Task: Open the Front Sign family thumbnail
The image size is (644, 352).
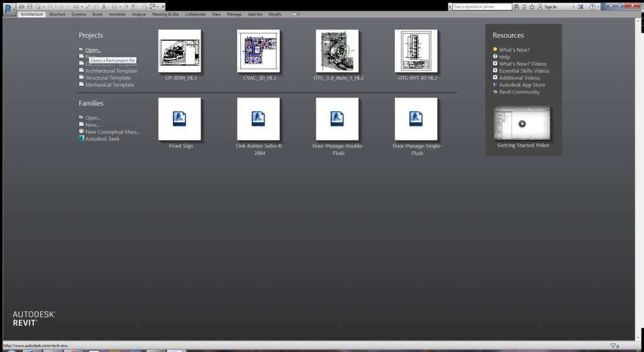Action: pos(180,119)
